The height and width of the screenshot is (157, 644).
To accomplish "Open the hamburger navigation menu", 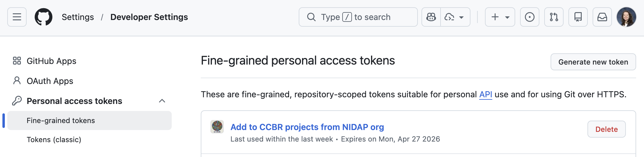I will (17, 17).
